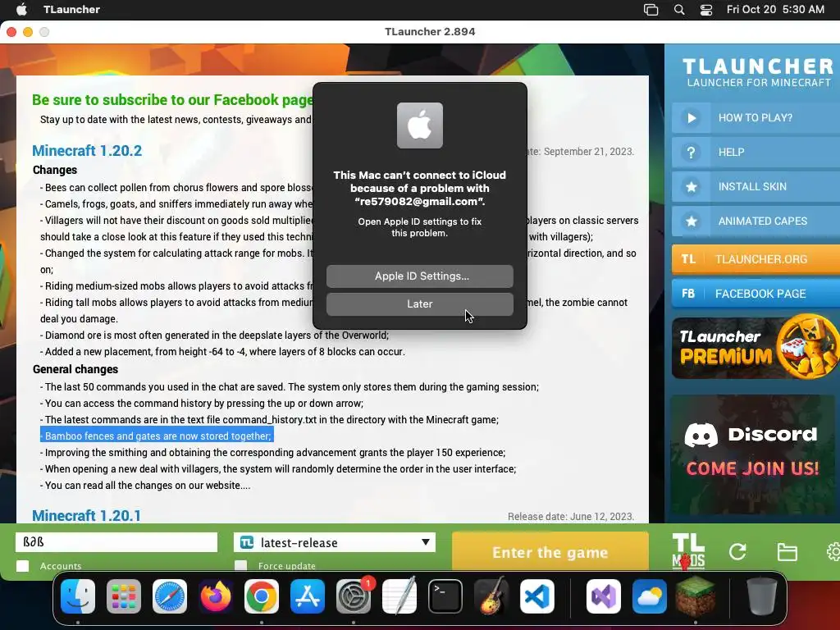Launch Firefox from the Dock
This screenshot has height=630, width=840.
pos(216,596)
